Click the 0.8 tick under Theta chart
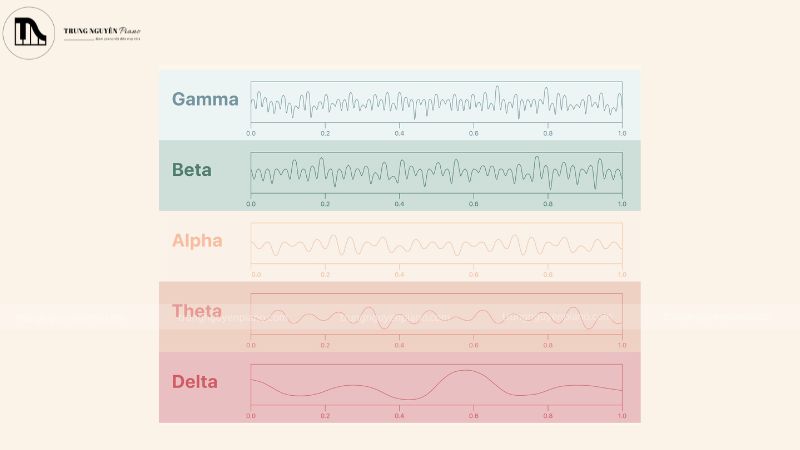 click(548, 344)
